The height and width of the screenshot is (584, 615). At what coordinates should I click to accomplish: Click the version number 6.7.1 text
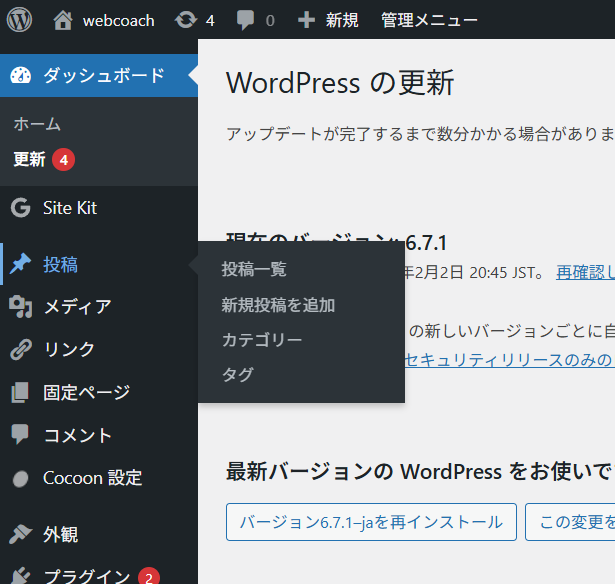(426, 243)
